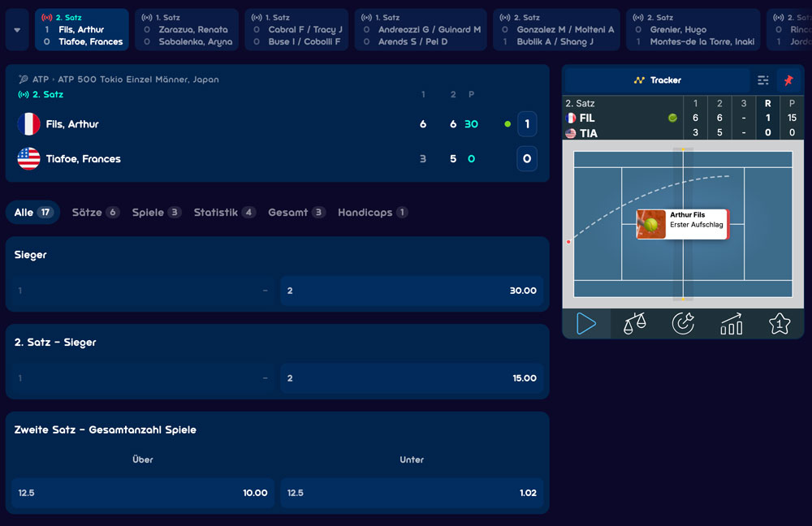
Task: Expand the live matches dropdown arrow
Action: [17, 30]
